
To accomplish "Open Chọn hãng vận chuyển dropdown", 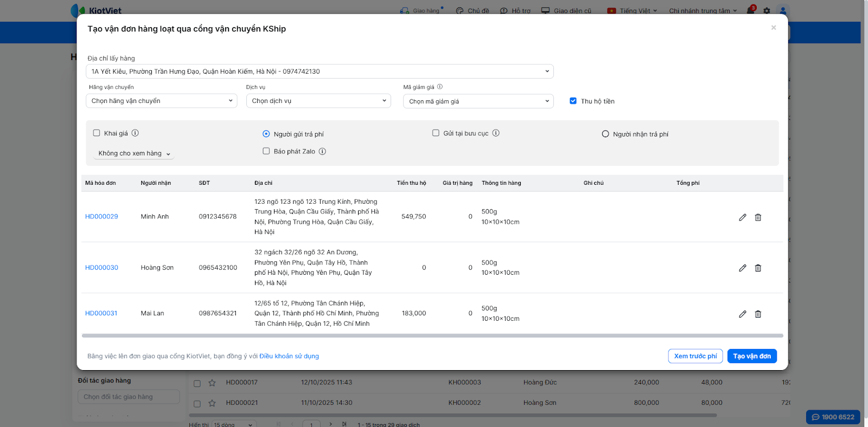I will [x=161, y=101].
